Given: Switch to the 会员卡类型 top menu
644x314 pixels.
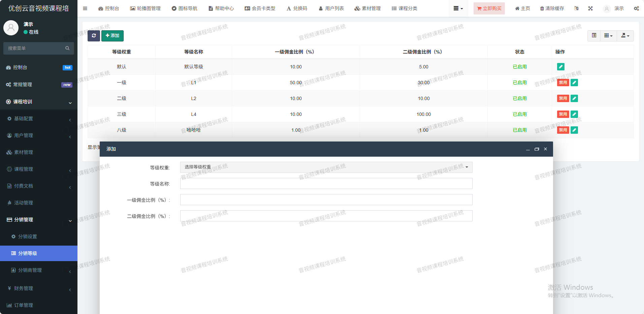Looking at the screenshot, I should [260, 8].
